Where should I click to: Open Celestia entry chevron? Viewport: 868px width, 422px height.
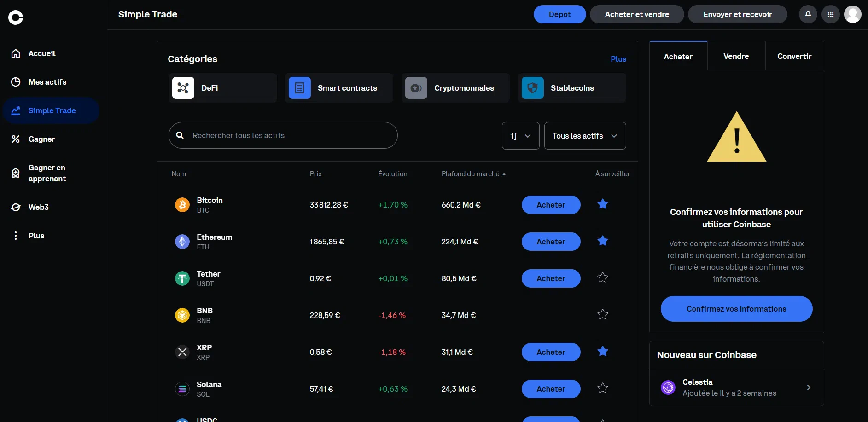pos(809,387)
